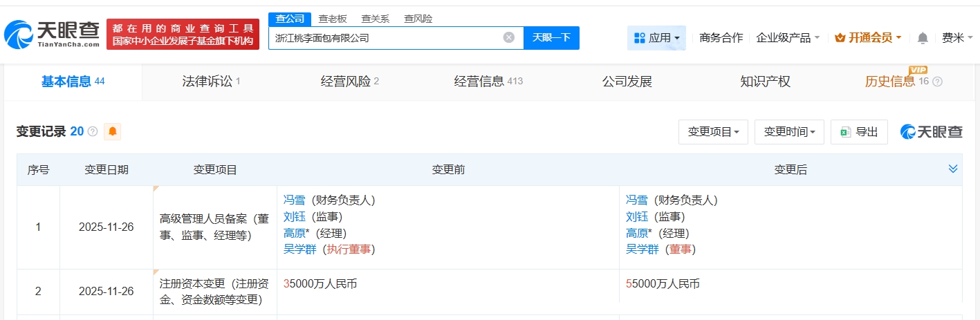The width and height of the screenshot is (980, 320).
Task: Select the 查老板 search tab
Action: (333, 19)
